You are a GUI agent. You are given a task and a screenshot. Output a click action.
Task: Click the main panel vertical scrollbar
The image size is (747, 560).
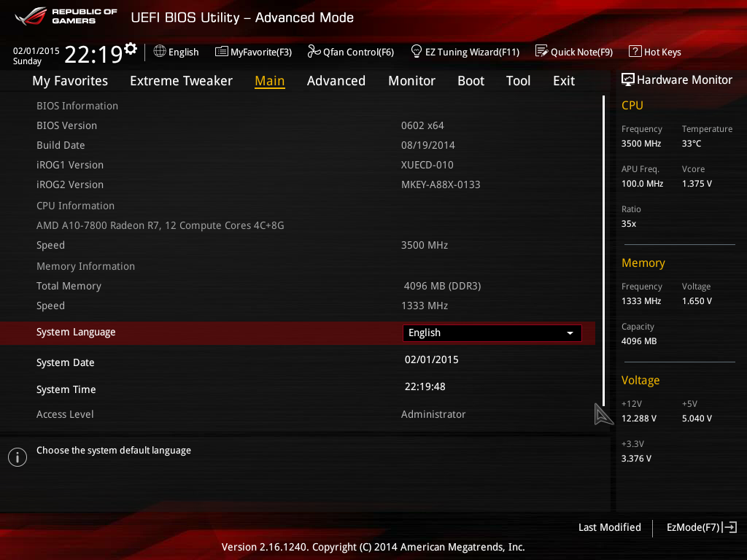point(603,251)
